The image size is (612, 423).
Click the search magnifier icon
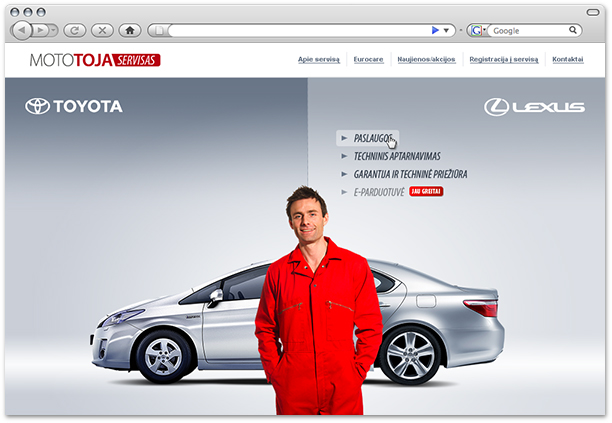click(573, 30)
